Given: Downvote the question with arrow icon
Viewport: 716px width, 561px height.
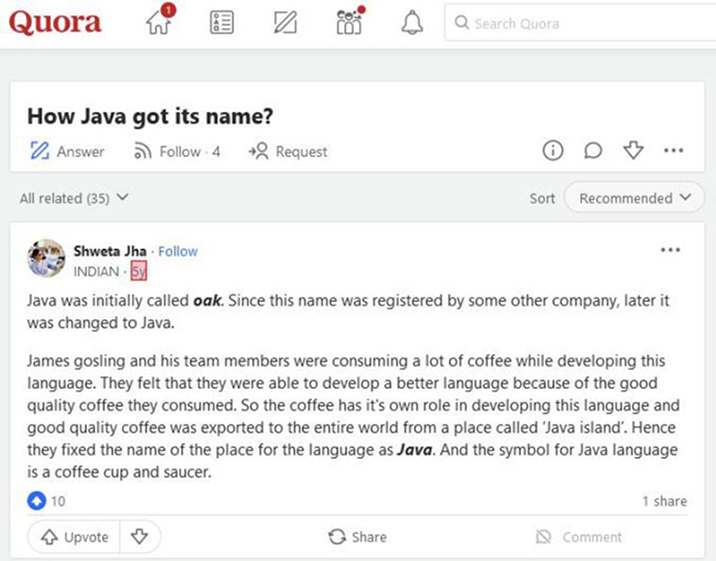Looking at the screenshot, I should (x=633, y=151).
